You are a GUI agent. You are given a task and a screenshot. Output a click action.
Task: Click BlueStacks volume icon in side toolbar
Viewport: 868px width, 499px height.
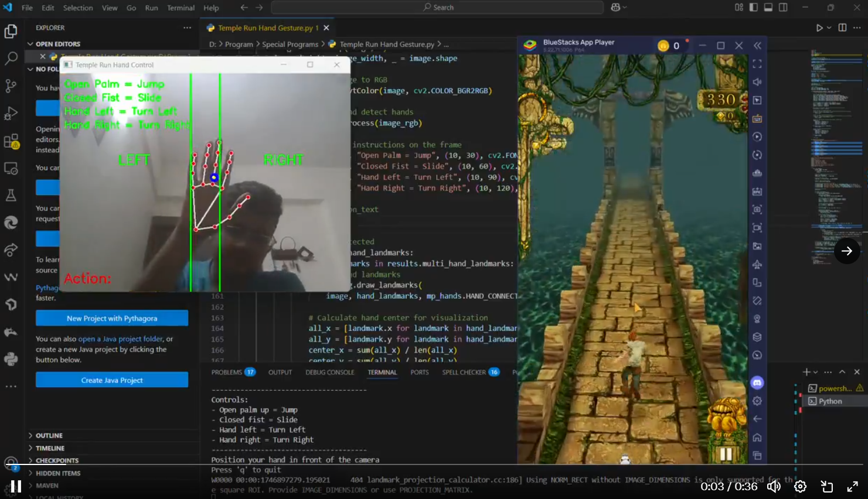[757, 82]
